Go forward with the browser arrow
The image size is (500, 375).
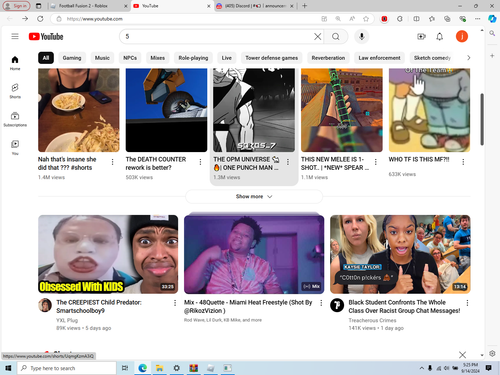point(25,19)
